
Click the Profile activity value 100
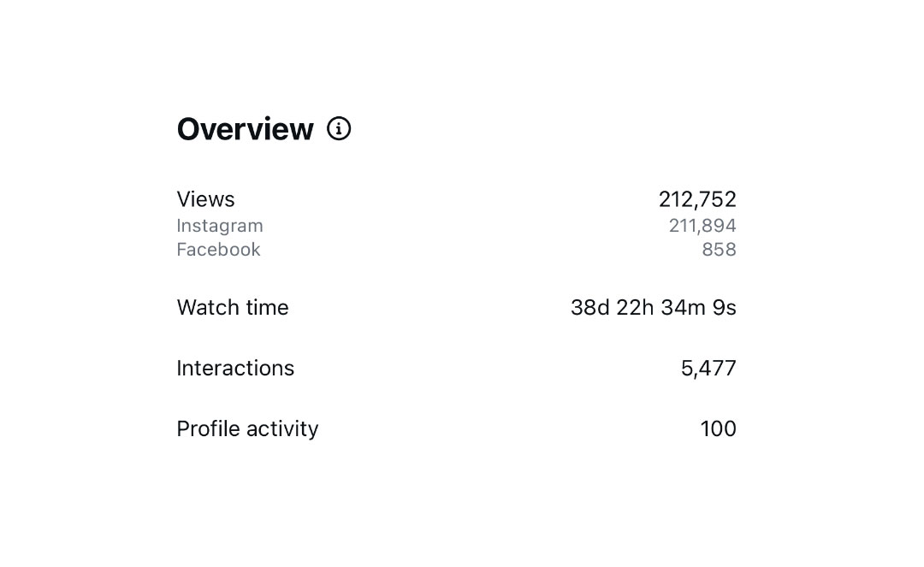point(718,429)
